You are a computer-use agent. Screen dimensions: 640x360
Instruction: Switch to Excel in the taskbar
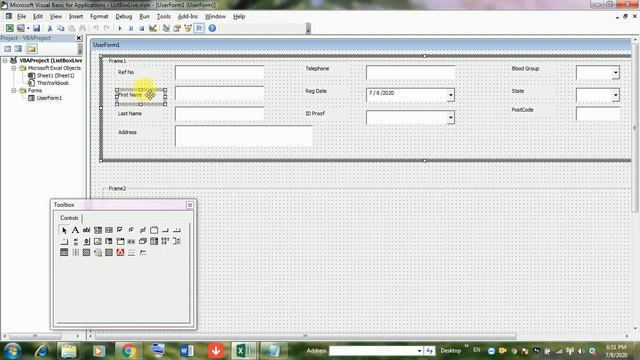coord(244,351)
